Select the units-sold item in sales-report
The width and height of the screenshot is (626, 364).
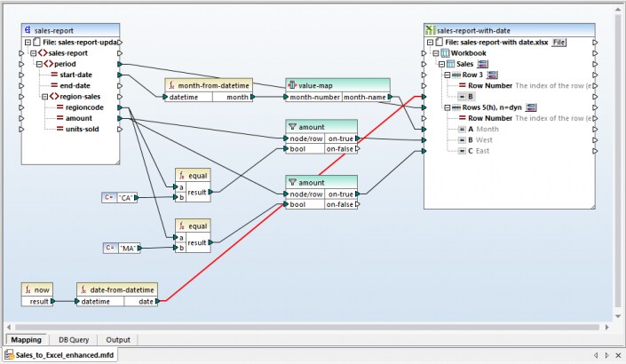coord(82,129)
